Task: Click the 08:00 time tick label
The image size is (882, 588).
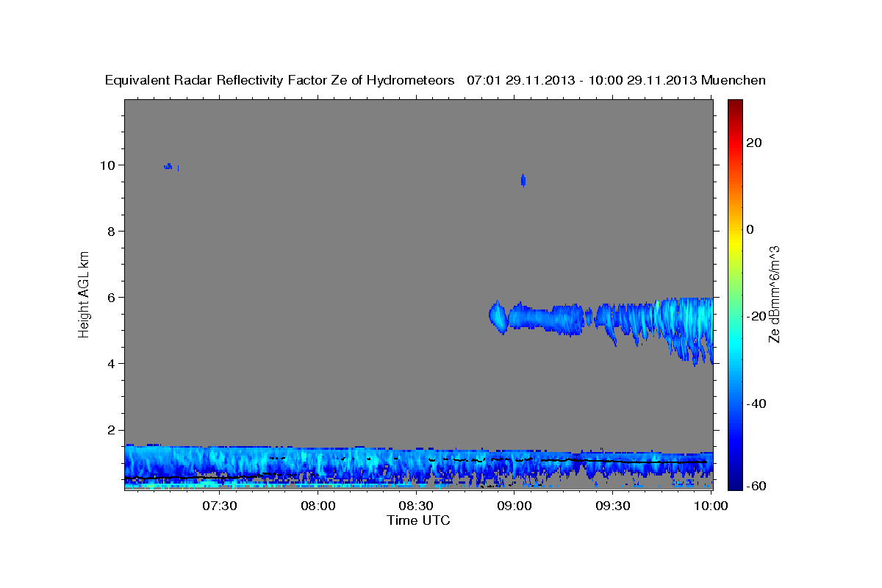Action: [318, 506]
